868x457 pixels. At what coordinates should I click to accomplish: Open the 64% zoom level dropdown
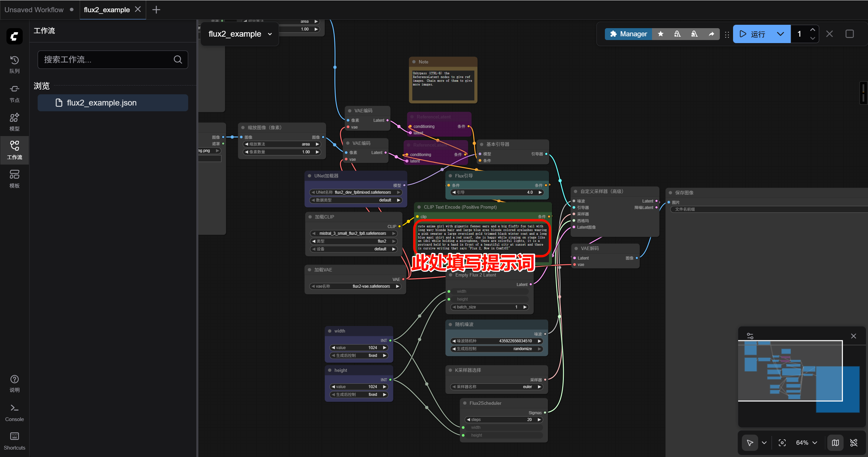pyautogui.click(x=807, y=442)
